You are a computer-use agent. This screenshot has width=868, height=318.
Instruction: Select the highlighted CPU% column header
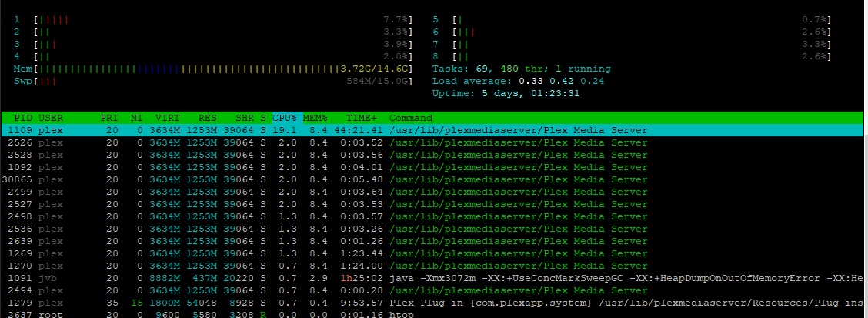pyautogui.click(x=287, y=118)
